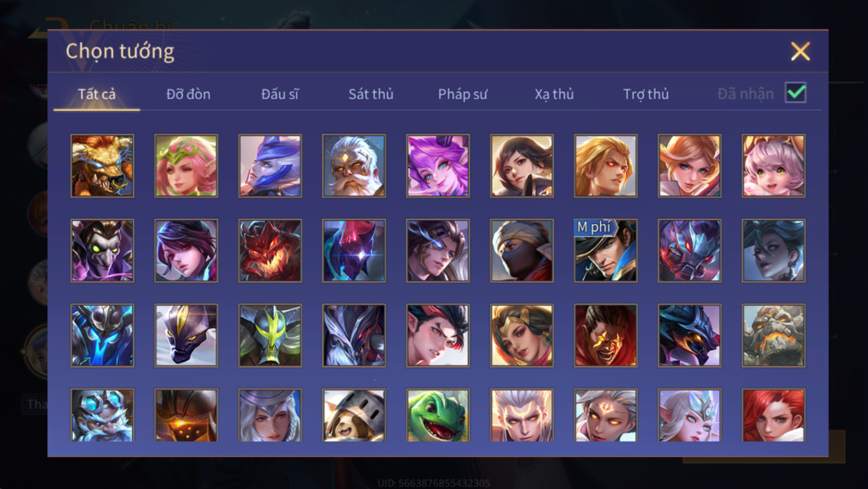Select the green frog monster hero

pyautogui.click(x=438, y=416)
